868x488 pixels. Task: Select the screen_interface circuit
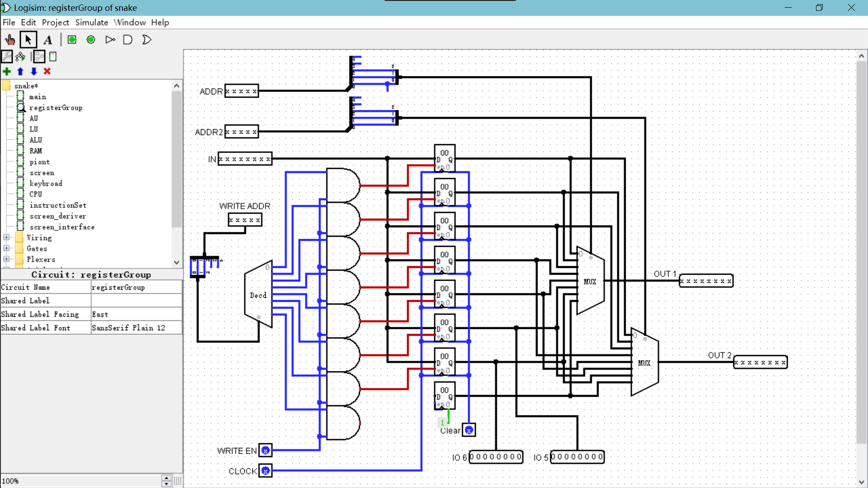(62, 227)
